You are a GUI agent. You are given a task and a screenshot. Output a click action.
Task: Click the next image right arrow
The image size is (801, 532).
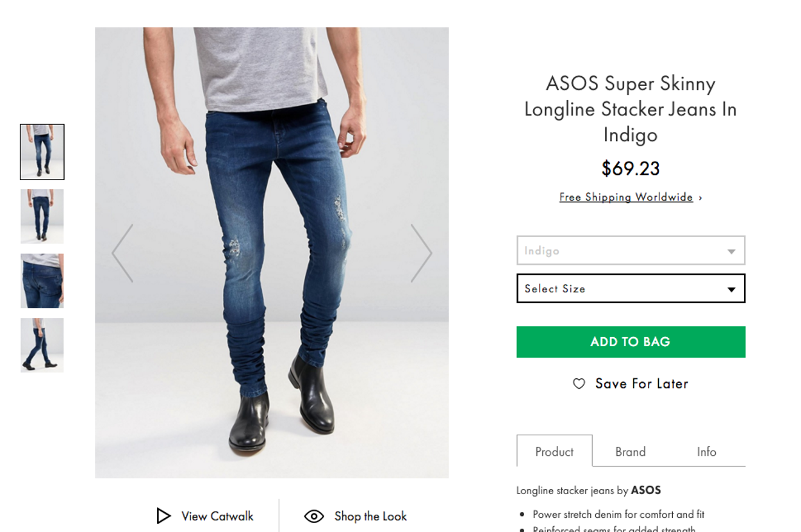click(421, 253)
